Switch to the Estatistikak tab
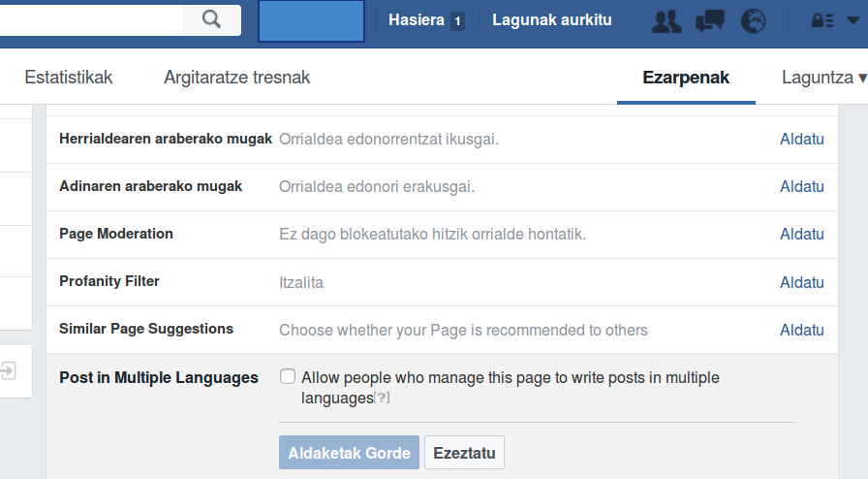The height and width of the screenshot is (479, 868). pos(69,78)
